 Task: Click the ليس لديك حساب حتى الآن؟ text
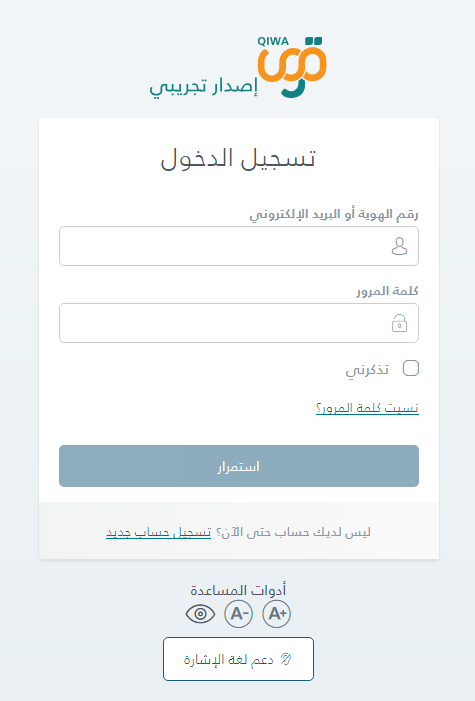tap(293, 532)
